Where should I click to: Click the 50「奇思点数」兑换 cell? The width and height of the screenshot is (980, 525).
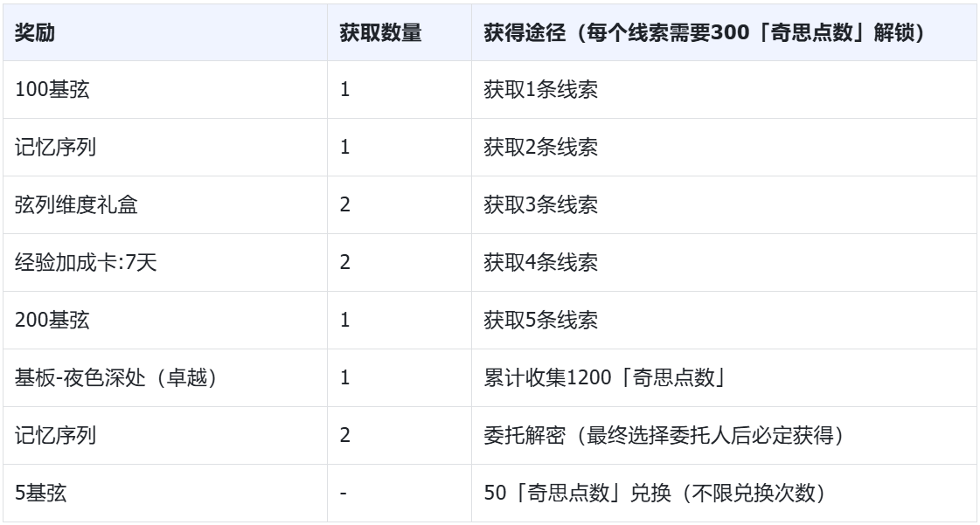[x=724, y=494]
